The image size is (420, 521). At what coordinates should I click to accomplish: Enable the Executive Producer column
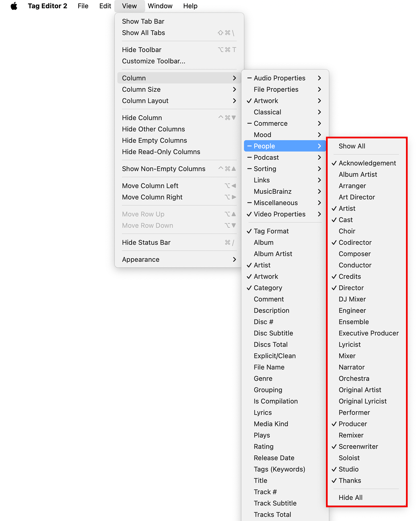(x=367, y=333)
